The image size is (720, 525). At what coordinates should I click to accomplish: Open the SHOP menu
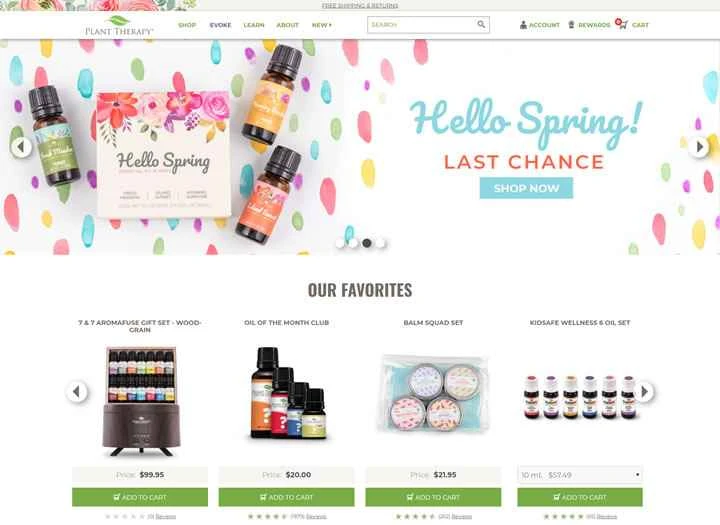(x=187, y=25)
